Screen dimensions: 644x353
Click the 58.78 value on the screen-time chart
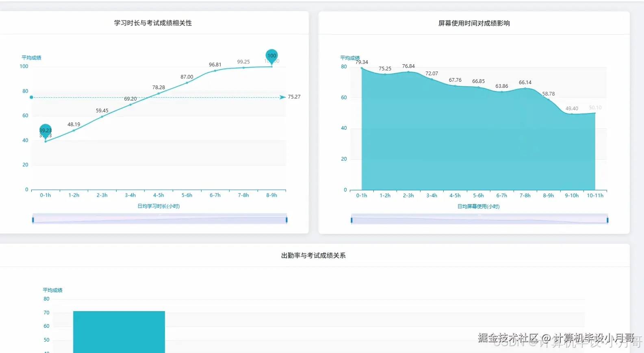coord(549,94)
